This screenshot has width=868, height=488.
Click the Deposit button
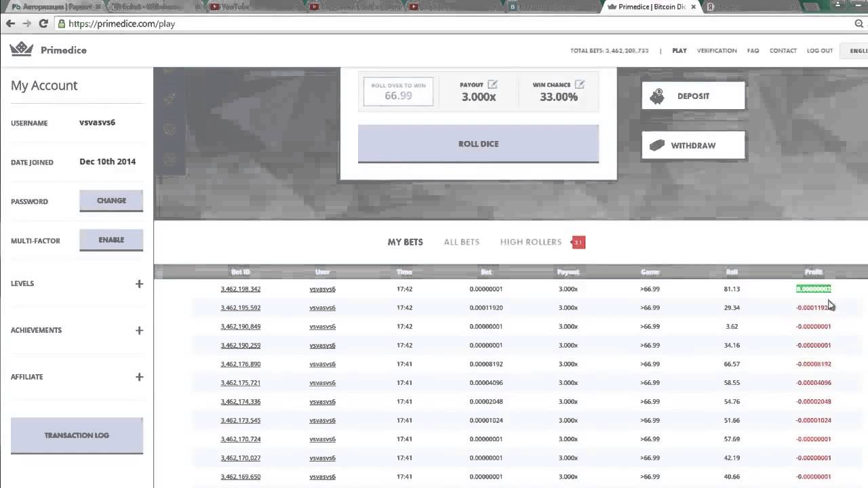(693, 96)
